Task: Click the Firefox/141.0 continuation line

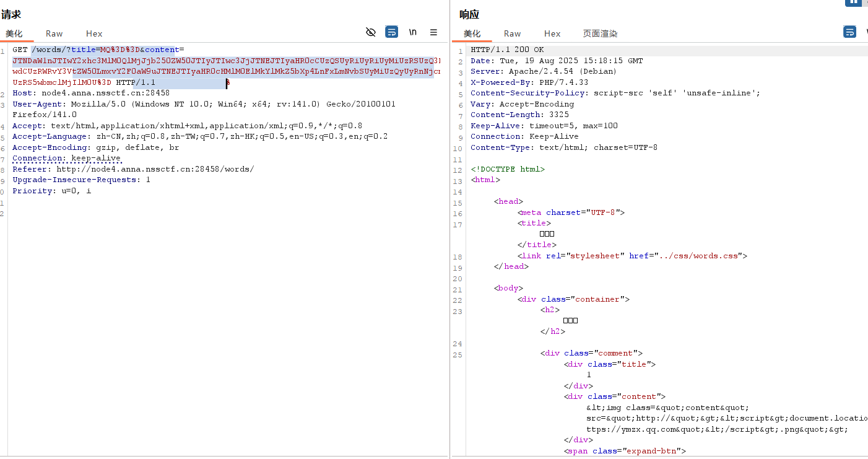Action: (x=45, y=115)
